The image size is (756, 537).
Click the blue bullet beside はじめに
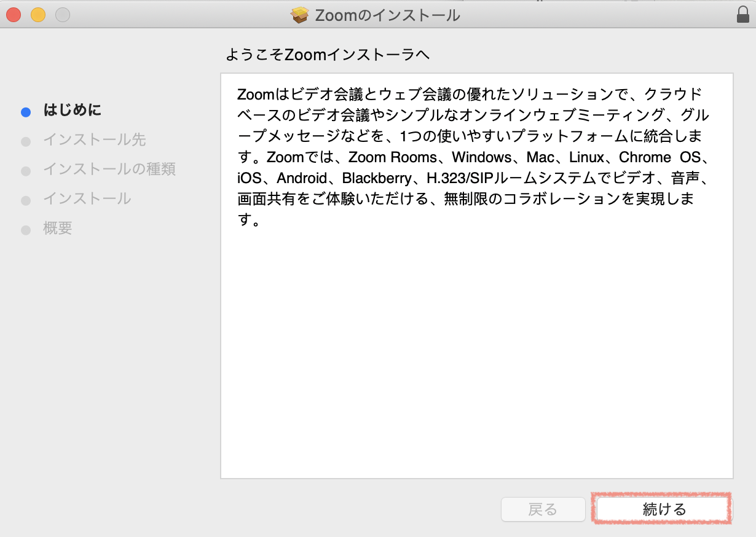26,112
